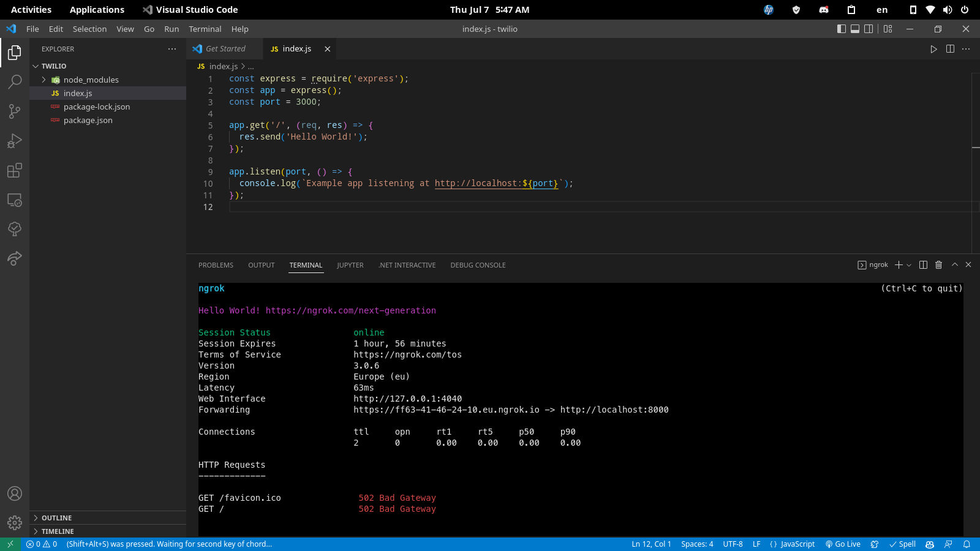Kill the terminal with trash icon
980x551 pixels.
click(x=938, y=265)
